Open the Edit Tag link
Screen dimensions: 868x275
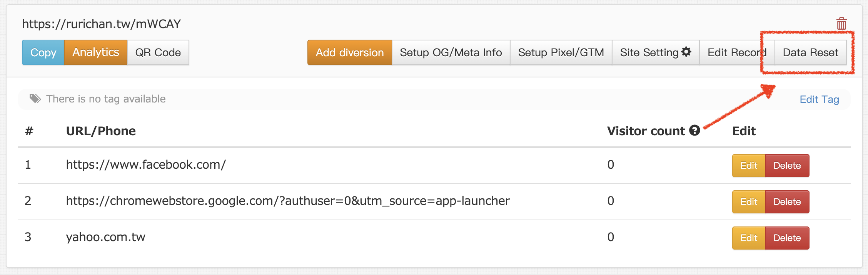pyautogui.click(x=819, y=99)
